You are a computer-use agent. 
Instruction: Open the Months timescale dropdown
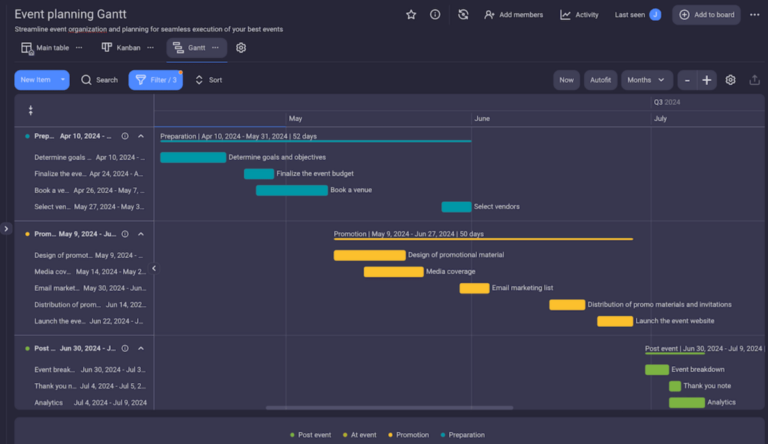click(x=647, y=80)
